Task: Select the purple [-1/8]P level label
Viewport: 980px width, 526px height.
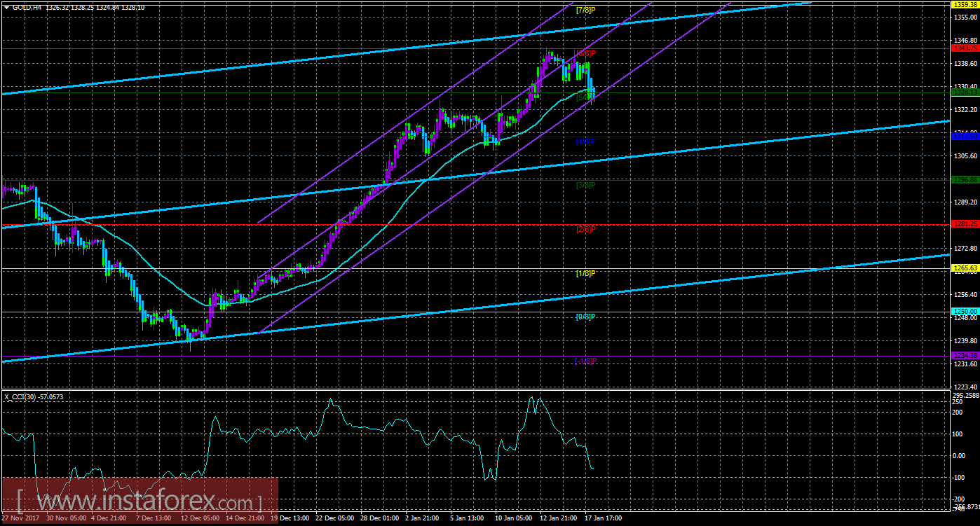Action: 585,361
